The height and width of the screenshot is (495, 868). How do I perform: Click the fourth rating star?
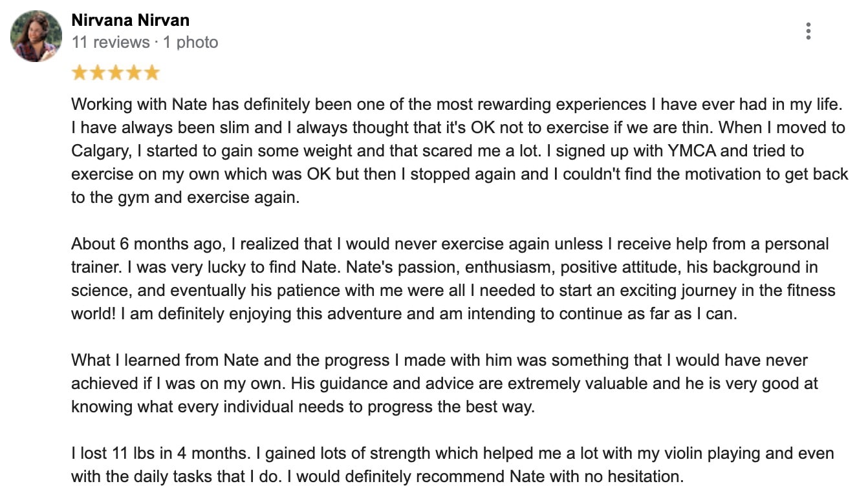134,72
